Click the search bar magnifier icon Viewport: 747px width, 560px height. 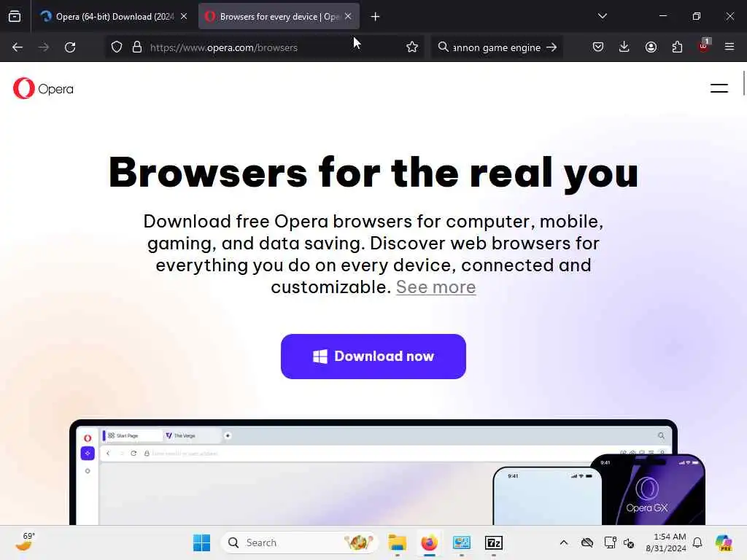pyautogui.click(x=443, y=47)
